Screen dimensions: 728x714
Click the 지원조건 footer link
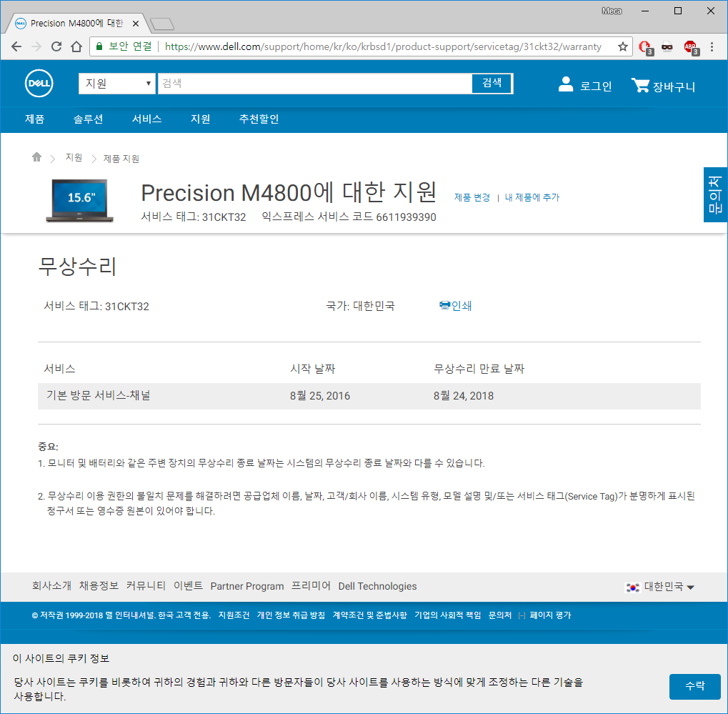(234, 615)
